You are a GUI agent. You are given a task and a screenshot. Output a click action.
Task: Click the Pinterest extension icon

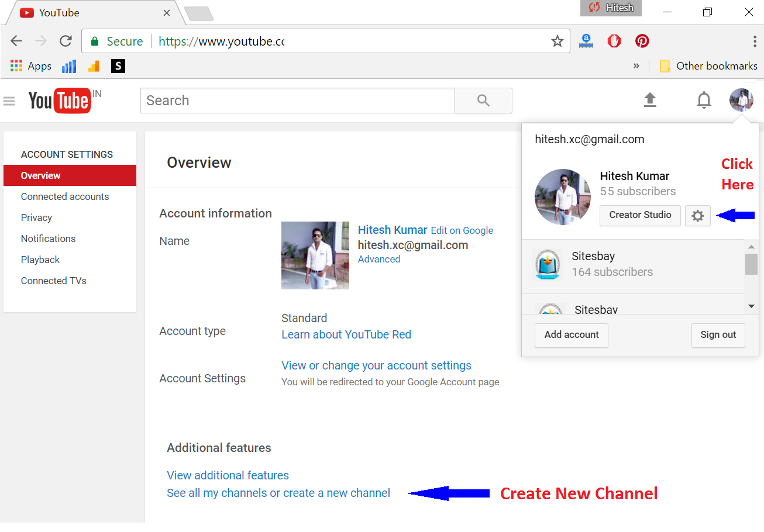point(642,41)
